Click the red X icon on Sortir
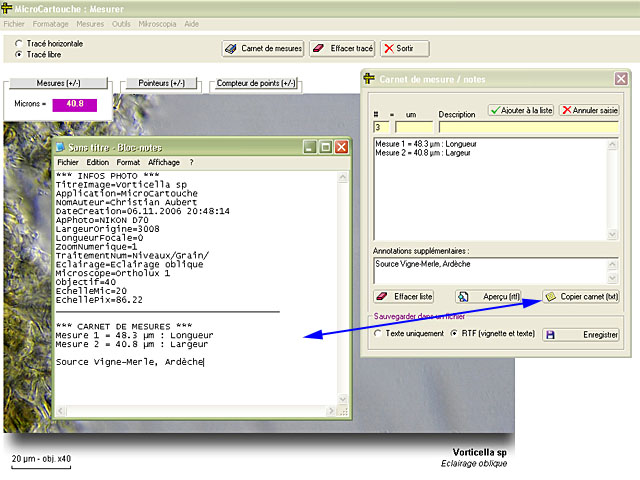Screen dimensions: 640x480 (x=389, y=49)
